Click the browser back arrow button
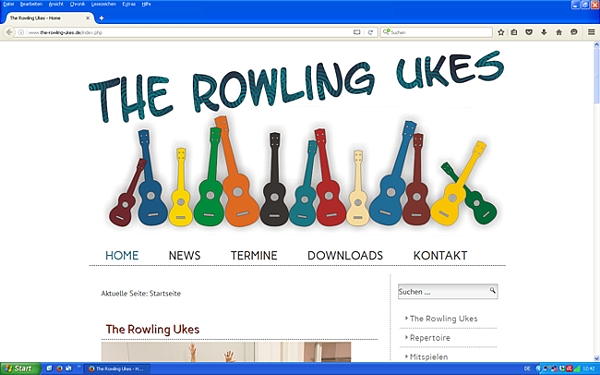 tap(9, 32)
